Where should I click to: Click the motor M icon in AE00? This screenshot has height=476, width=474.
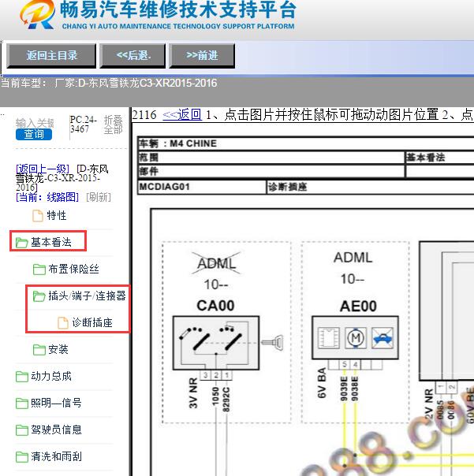point(356,337)
